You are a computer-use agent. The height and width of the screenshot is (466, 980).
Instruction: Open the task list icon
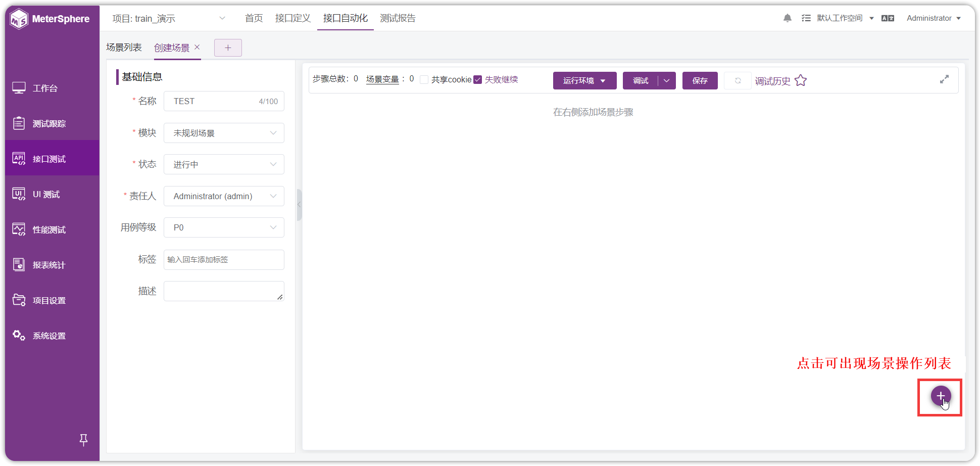(x=806, y=18)
